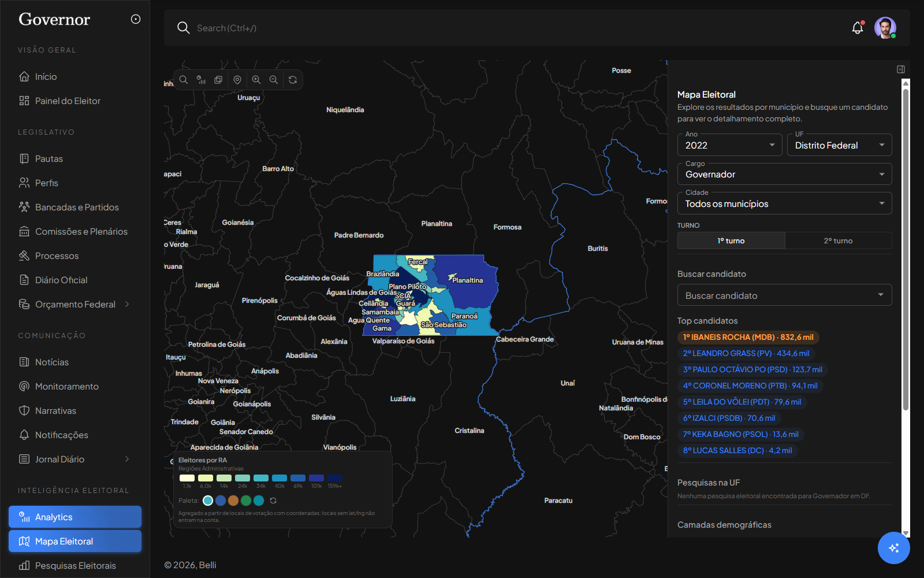
Task: Open Painel do Eleitor
Action: pos(75,101)
